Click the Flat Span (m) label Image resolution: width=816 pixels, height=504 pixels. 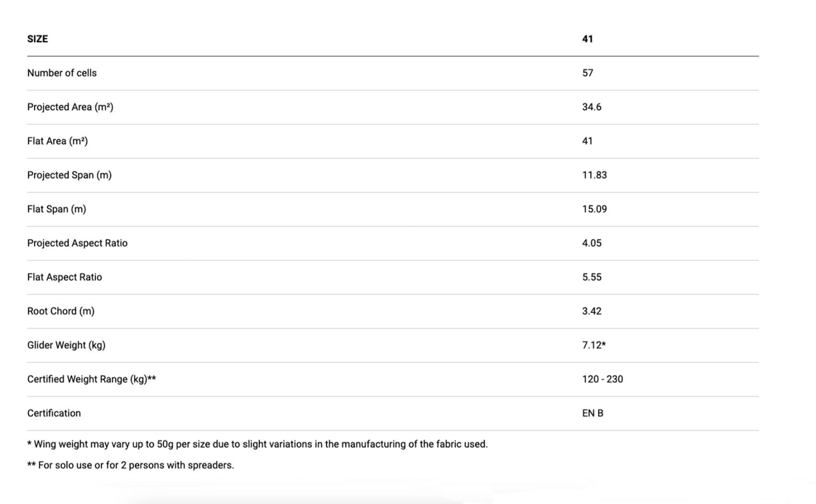pyautogui.click(x=57, y=209)
